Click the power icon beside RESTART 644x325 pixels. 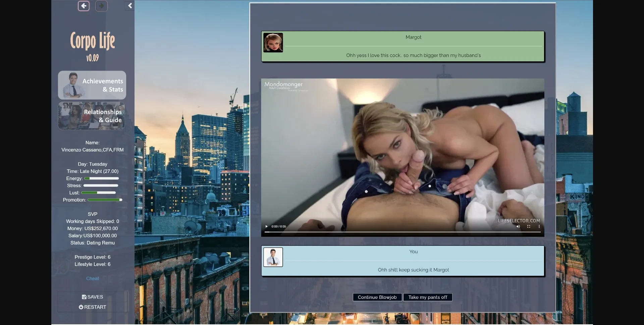tap(81, 307)
